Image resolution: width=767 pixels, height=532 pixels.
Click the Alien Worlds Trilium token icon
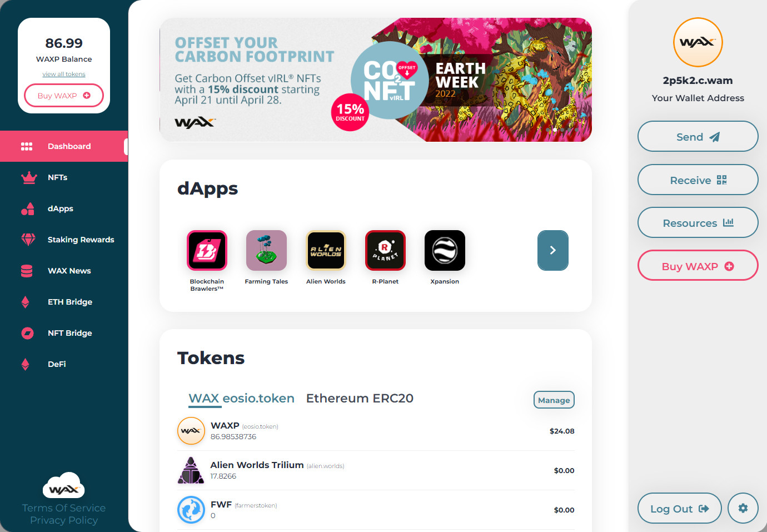191,470
